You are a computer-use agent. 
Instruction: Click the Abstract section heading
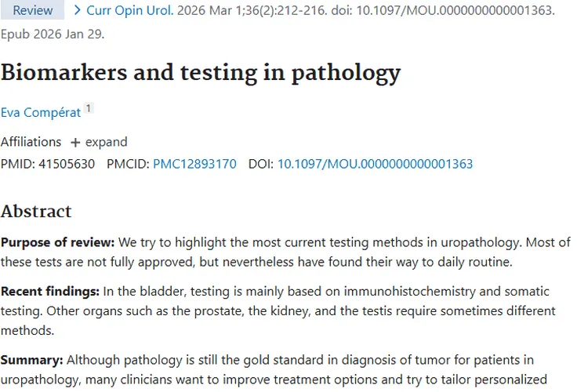[36, 211]
